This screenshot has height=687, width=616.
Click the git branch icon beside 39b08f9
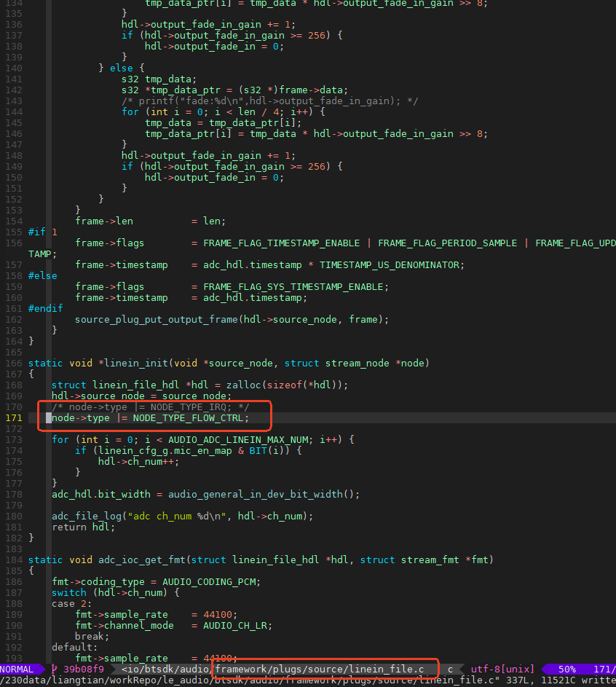point(55,669)
